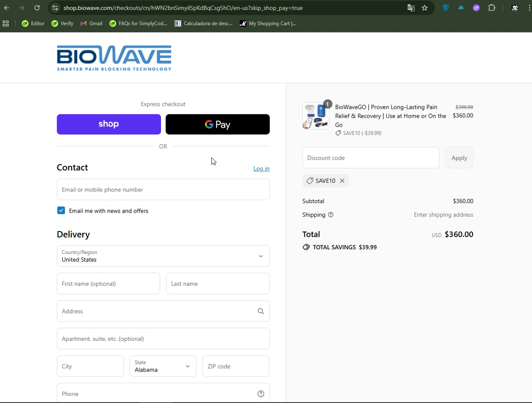Screen dimensions: 532x403
Task: Open the Verify bookmark
Action: 62,23
